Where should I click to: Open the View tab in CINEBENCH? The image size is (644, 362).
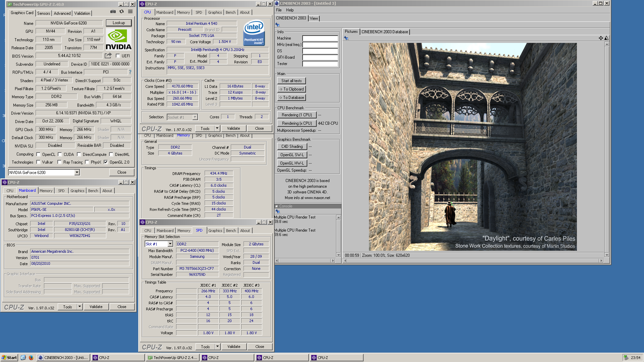tap(314, 18)
